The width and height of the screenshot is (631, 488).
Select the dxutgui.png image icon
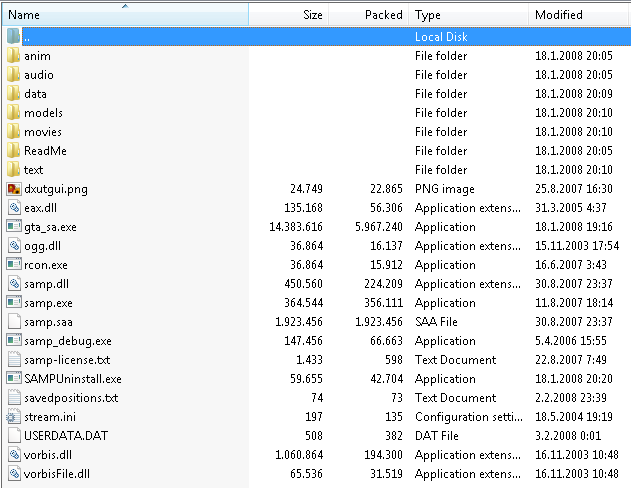14,189
